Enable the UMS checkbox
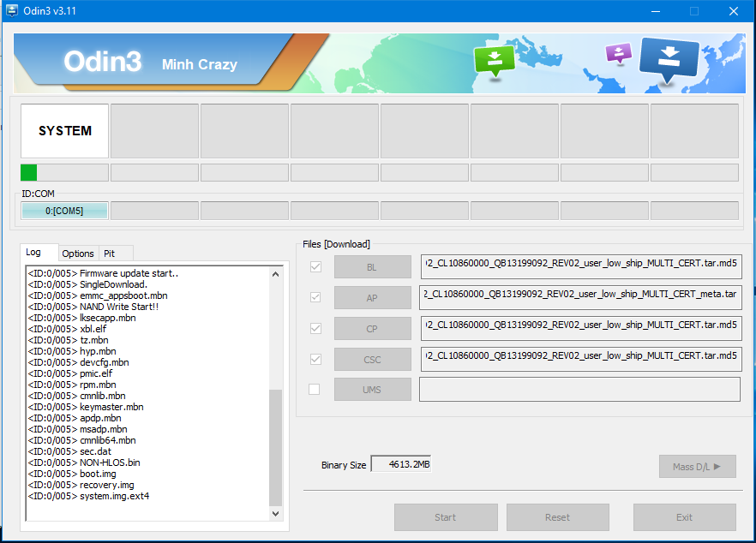This screenshot has height=543, width=756. [x=314, y=390]
